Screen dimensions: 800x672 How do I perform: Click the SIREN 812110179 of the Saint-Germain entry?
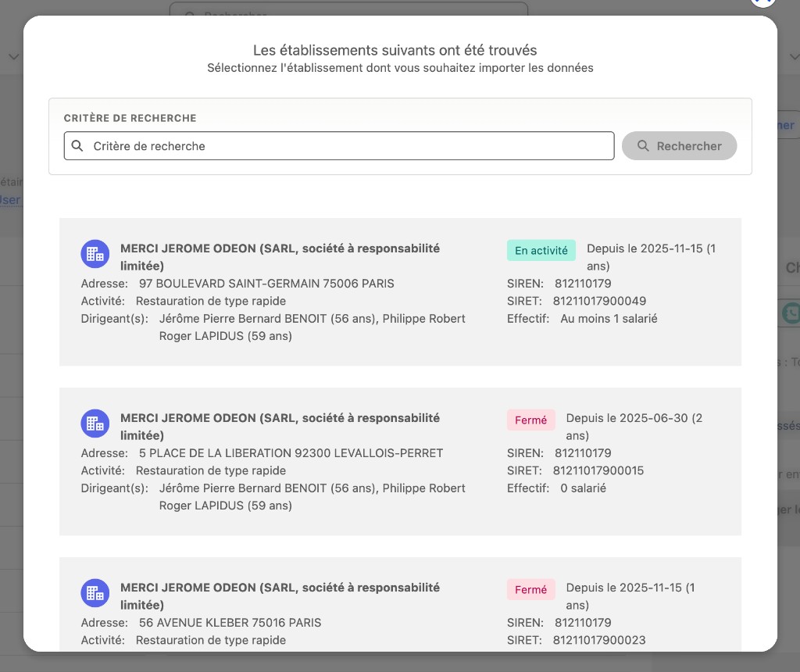point(583,284)
